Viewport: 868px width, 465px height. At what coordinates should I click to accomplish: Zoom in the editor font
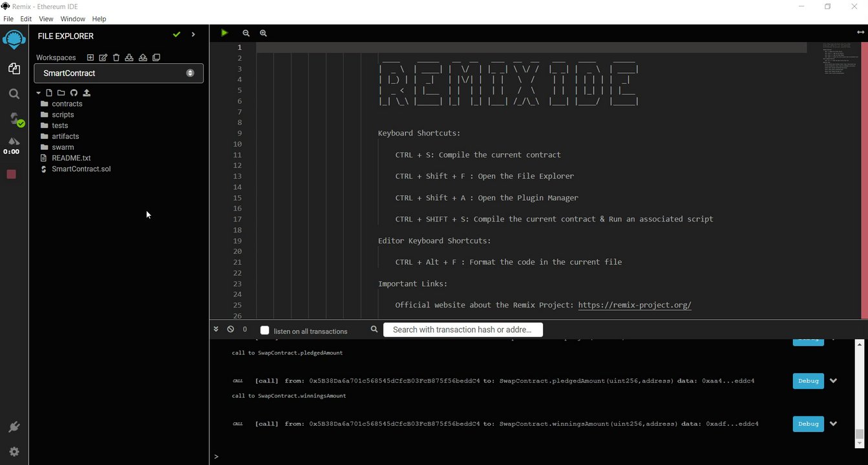pos(263,33)
